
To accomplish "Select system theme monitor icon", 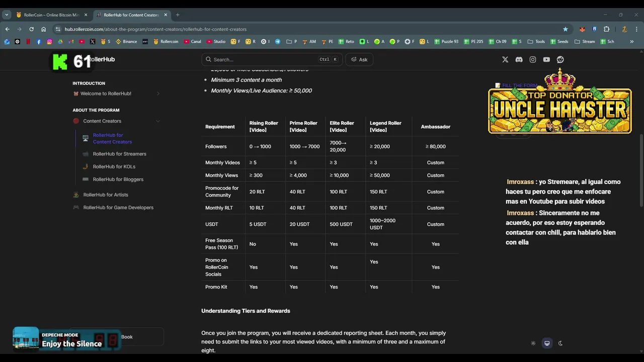I will click(547, 343).
